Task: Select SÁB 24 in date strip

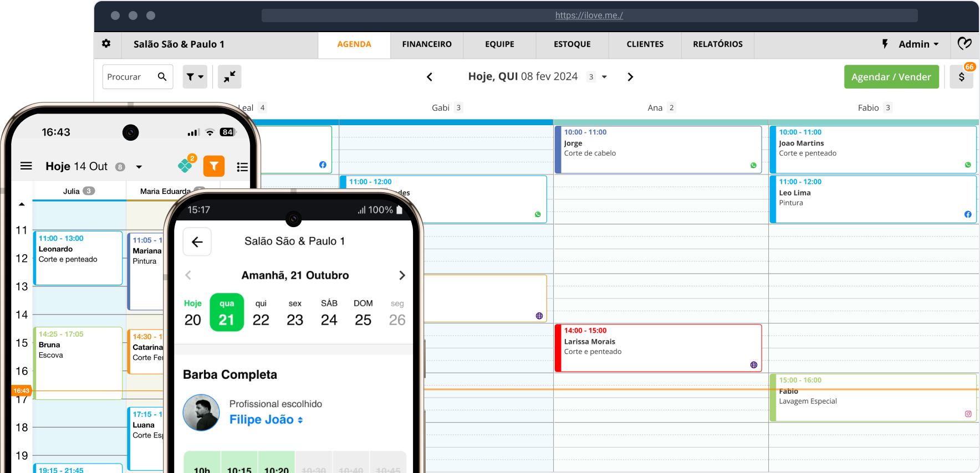Action: pos(329,313)
